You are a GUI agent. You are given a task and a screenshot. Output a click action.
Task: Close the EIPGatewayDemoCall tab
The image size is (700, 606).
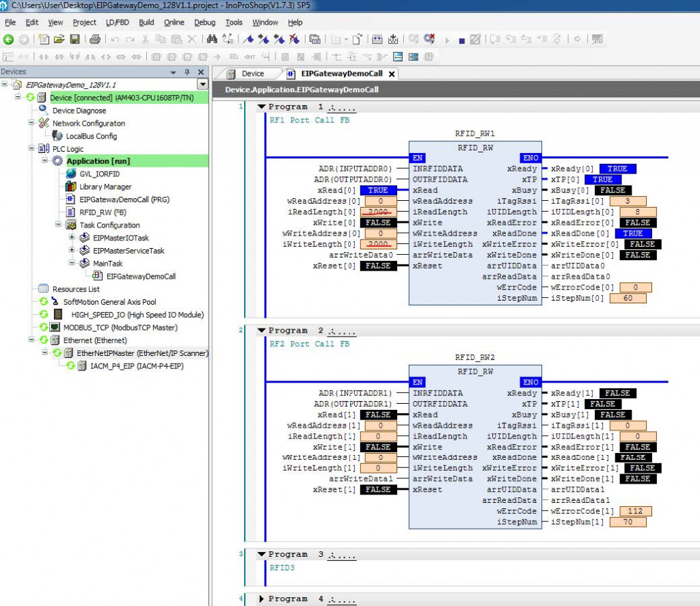pos(392,74)
